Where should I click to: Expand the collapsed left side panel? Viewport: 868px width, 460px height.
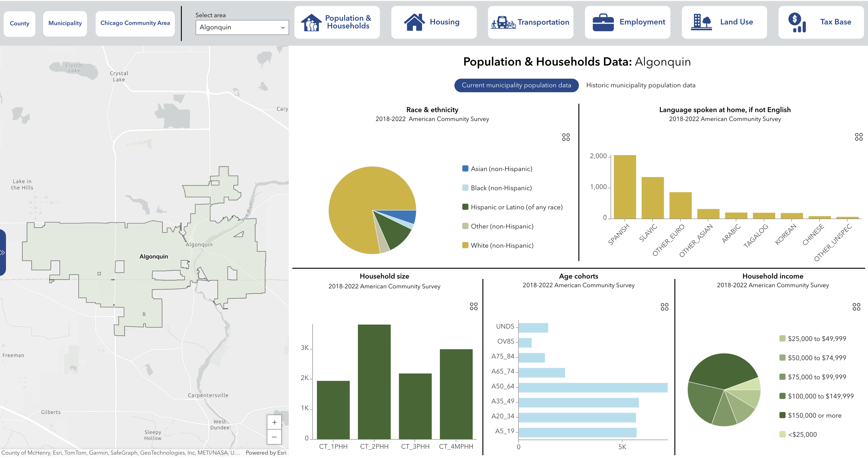2,252
